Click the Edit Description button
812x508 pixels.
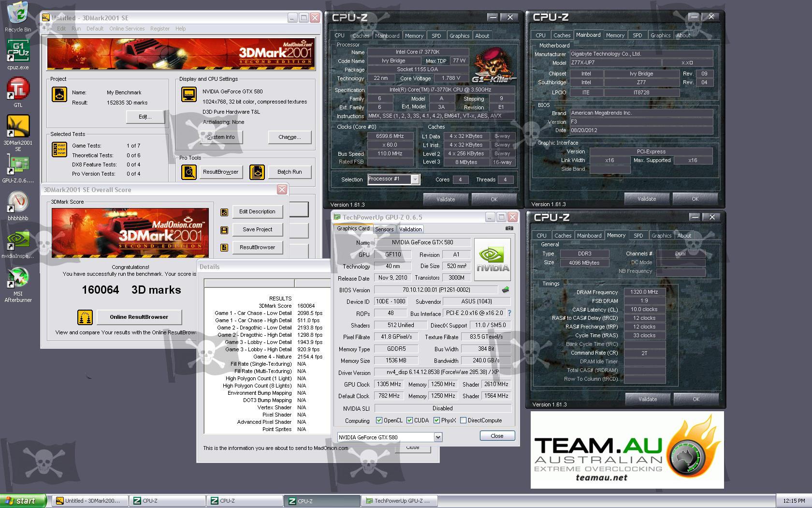[257, 212]
